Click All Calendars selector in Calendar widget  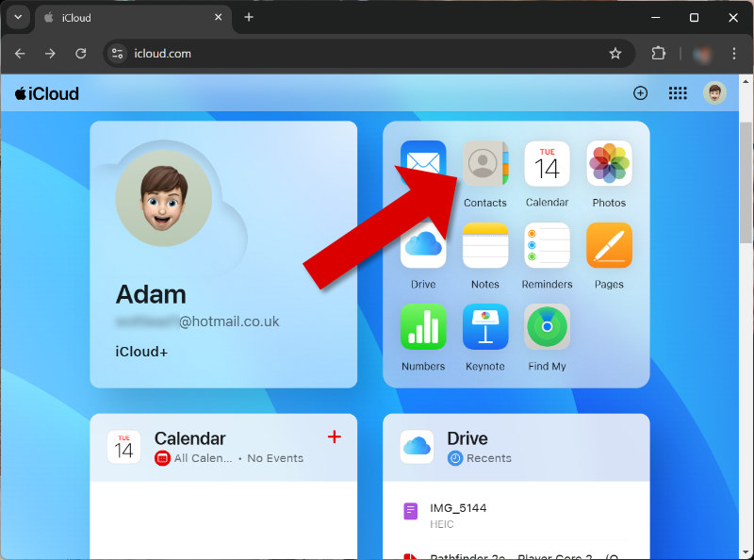tap(194, 458)
